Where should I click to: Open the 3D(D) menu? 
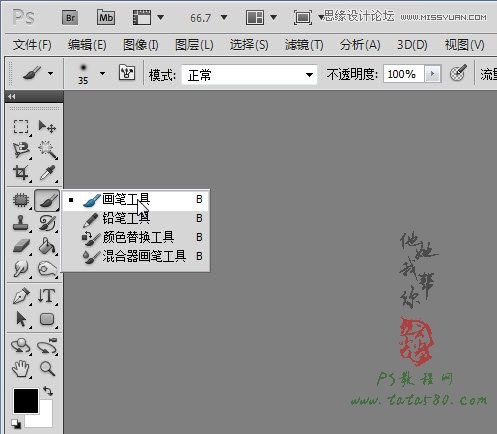coord(412,45)
